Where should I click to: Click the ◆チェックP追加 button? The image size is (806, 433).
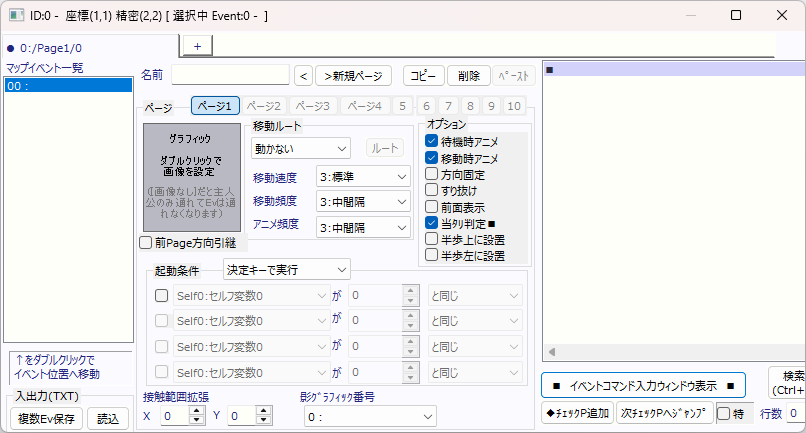pyautogui.click(x=578, y=413)
